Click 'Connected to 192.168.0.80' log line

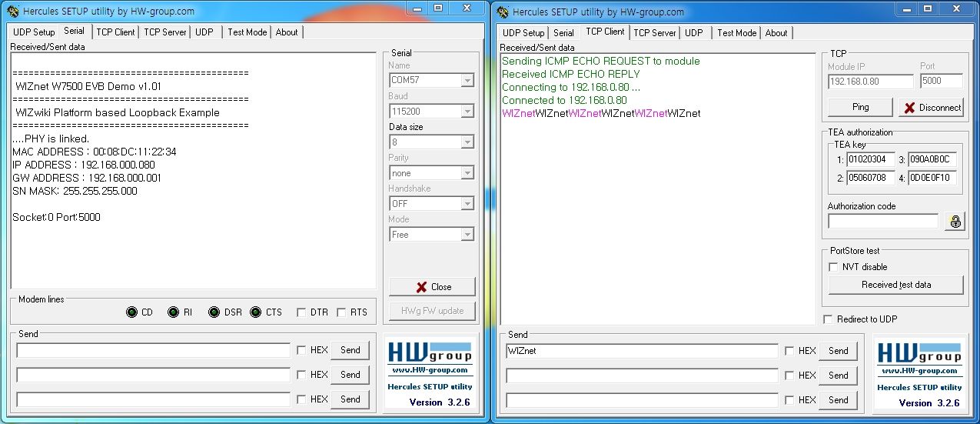tap(564, 100)
